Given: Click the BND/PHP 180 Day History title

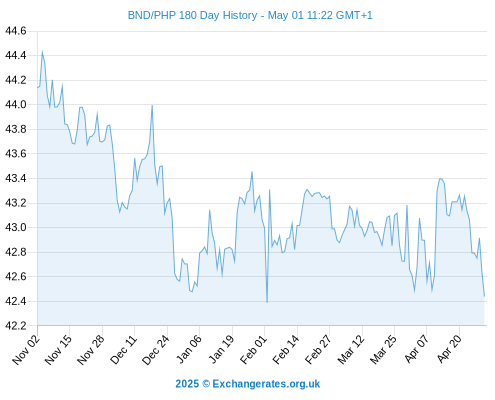Looking at the screenshot, I should (x=250, y=15).
